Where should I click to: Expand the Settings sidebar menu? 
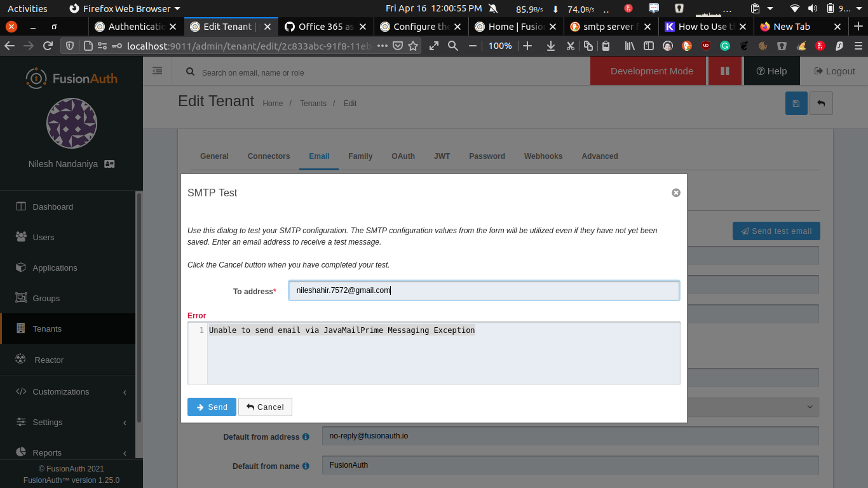67,422
